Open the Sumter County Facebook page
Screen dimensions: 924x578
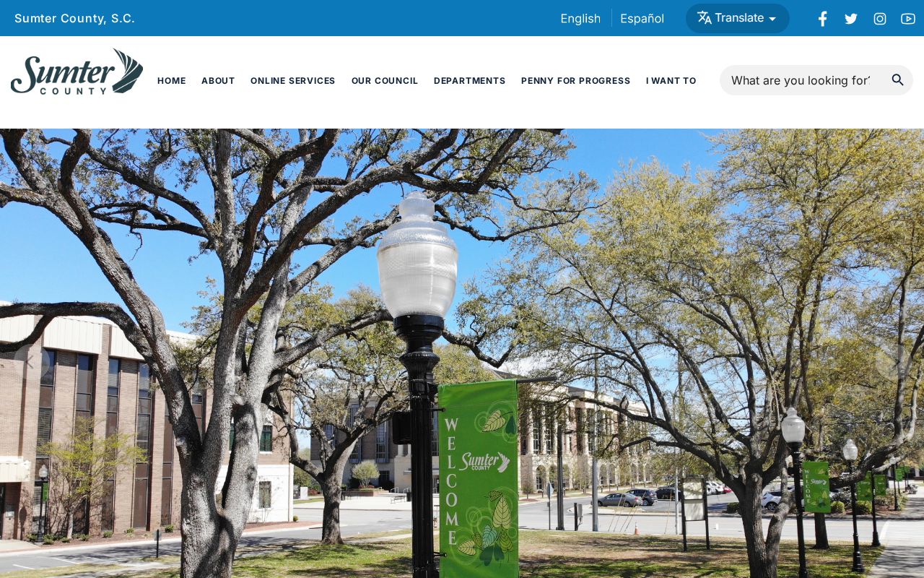coord(822,19)
